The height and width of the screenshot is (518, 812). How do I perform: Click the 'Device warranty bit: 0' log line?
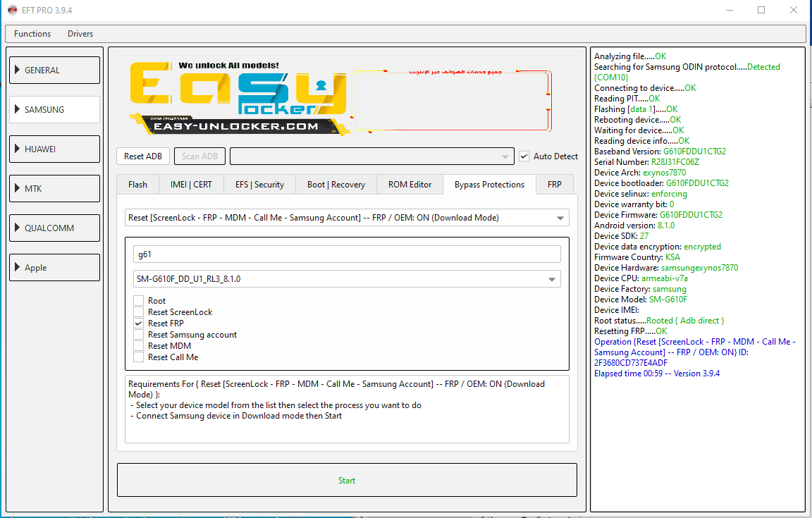click(x=634, y=204)
